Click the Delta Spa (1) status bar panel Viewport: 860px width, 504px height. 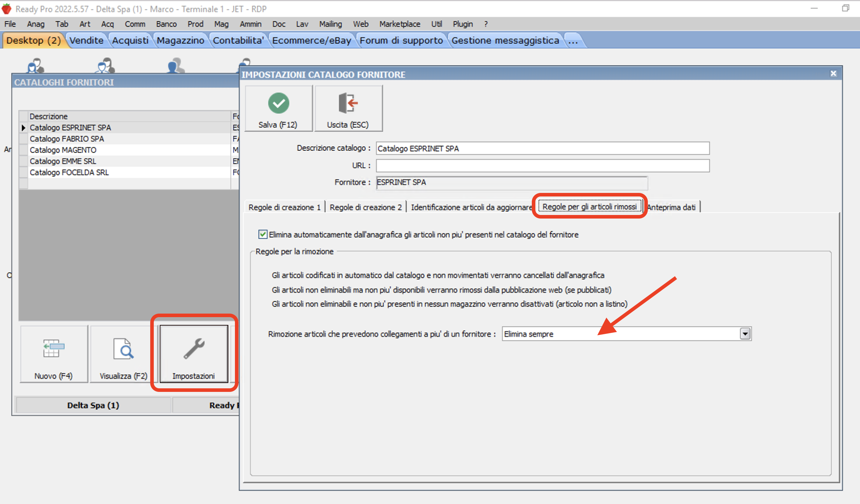[x=93, y=405]
